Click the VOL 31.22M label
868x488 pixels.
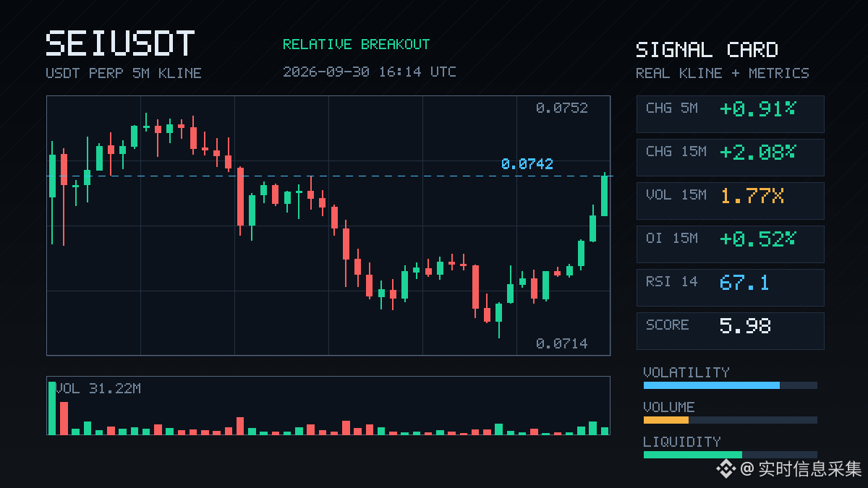(x=98, y=388)
